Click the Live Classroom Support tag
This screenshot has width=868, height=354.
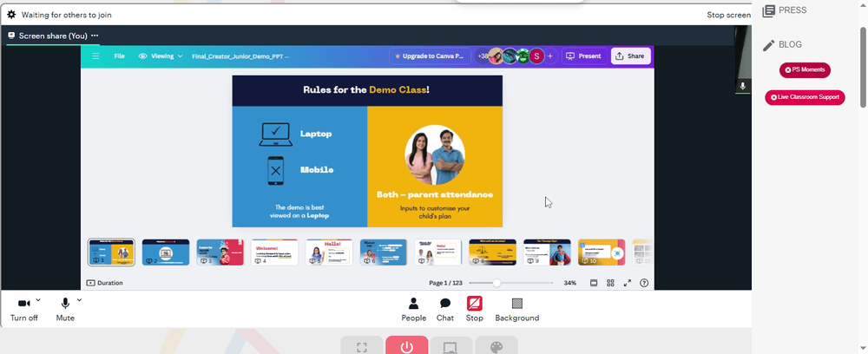tap(805, 97)
